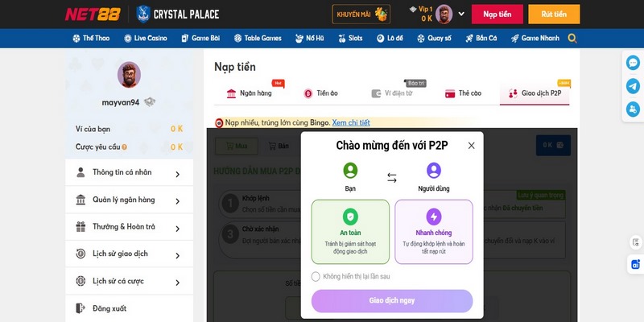Click the red Nạp tiền button
Viewport: 644px width, 322px height.
pos(497,14)
